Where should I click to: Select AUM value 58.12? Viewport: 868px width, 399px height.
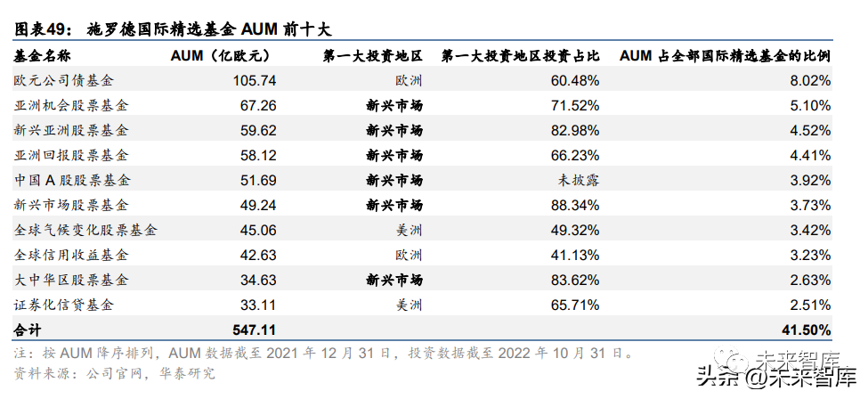(258, 156)
